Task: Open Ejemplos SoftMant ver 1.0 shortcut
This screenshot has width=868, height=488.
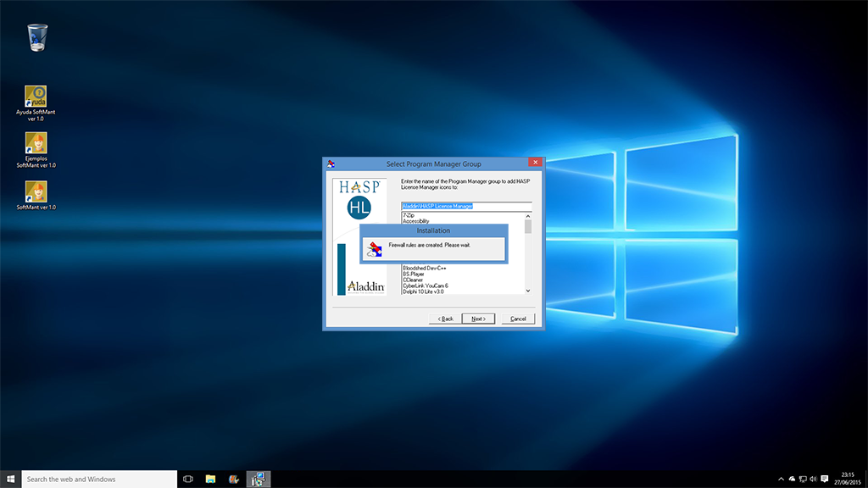Action: [36, 142]
